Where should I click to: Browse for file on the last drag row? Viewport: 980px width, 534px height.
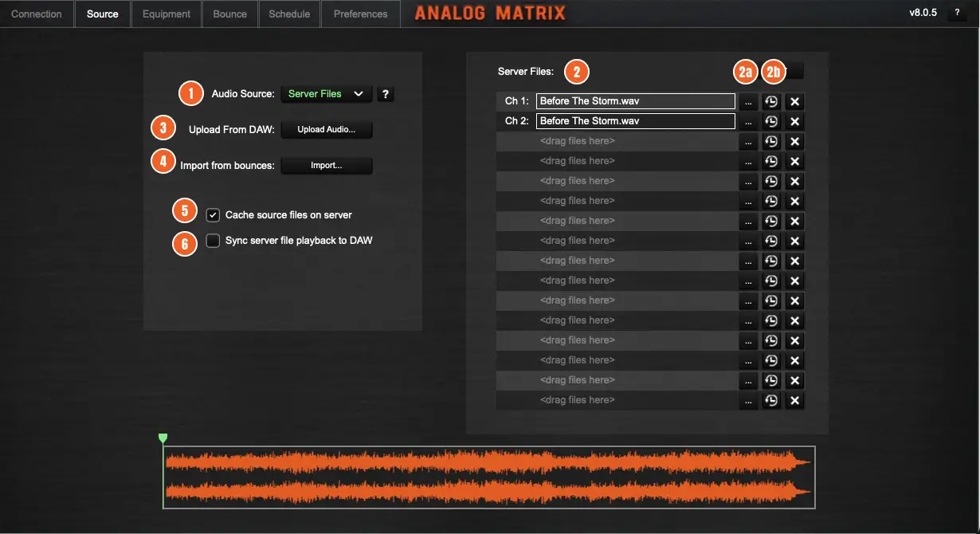click(748, 401)
